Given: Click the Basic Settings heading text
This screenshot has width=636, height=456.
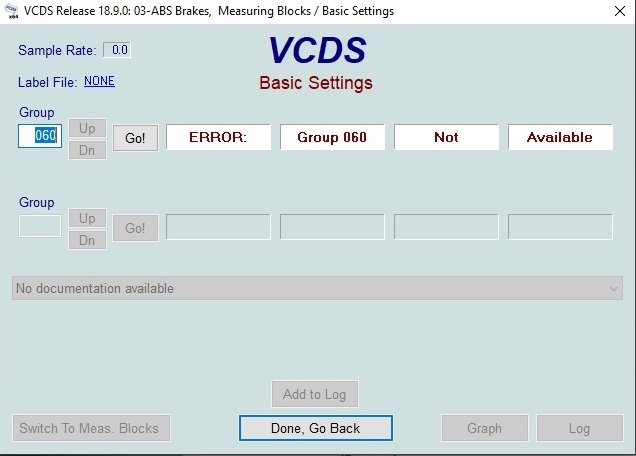Looking at the screenshot, I should click(316, 83).
